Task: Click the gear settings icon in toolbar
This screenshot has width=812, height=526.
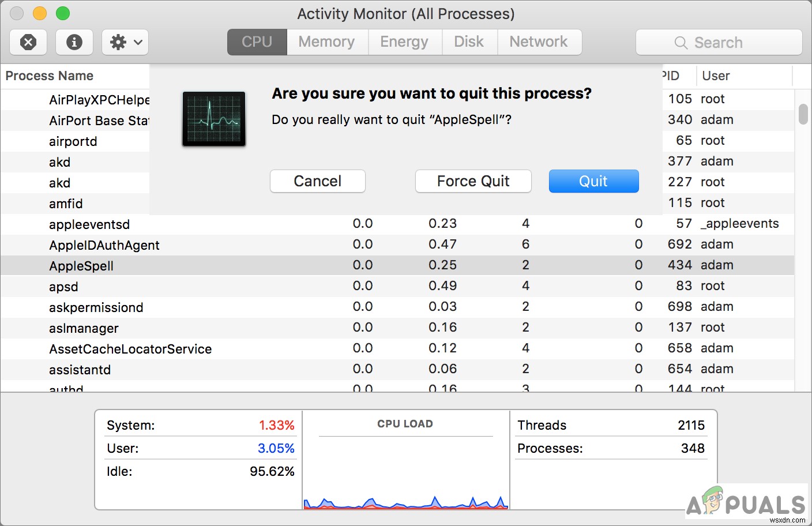Action: 119,42
